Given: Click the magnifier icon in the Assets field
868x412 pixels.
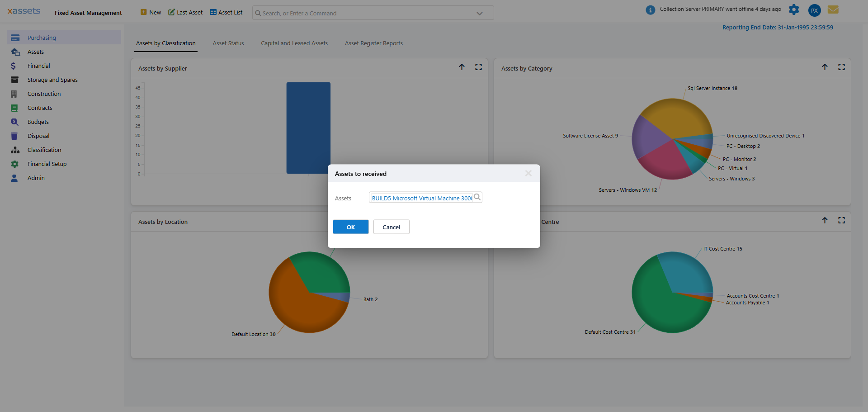Looking at the screenshot, I should point(477,197).
